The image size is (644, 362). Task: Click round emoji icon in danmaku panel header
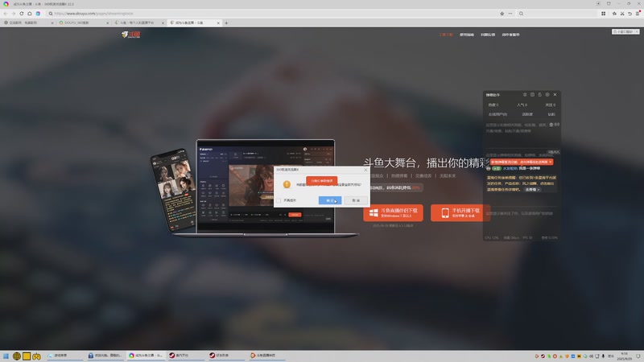pyautogui.click(x=547, y=95)
